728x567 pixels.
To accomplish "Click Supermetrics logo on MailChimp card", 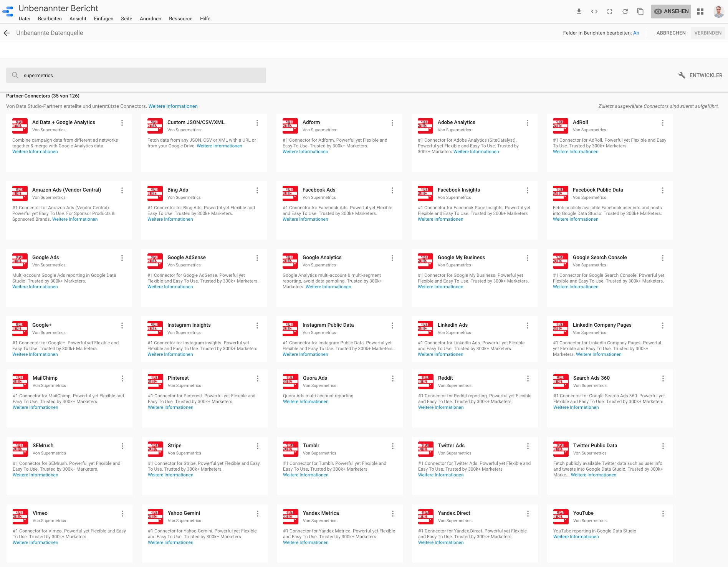I will pyautogui.click(x=20, y=382).
